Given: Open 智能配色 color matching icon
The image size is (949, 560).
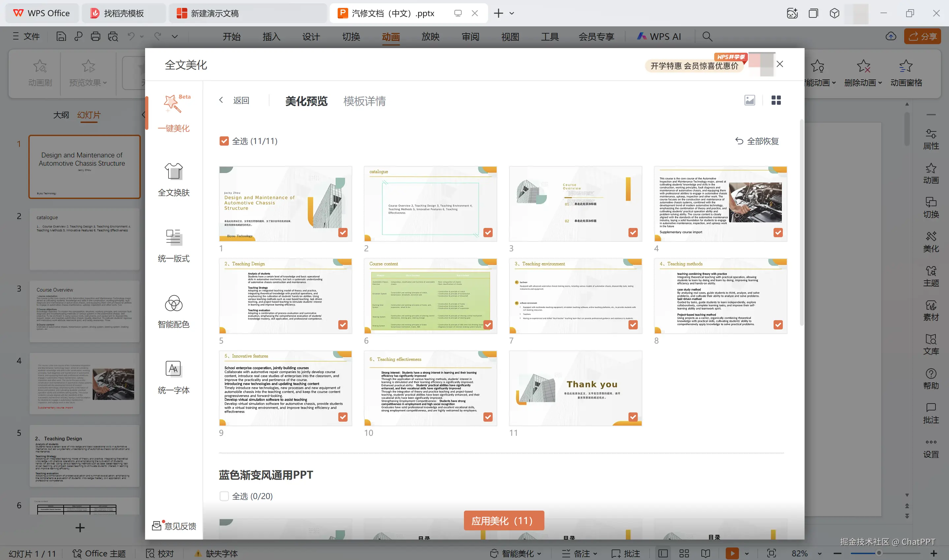Looking at the screenshot, I should [173, 303].
